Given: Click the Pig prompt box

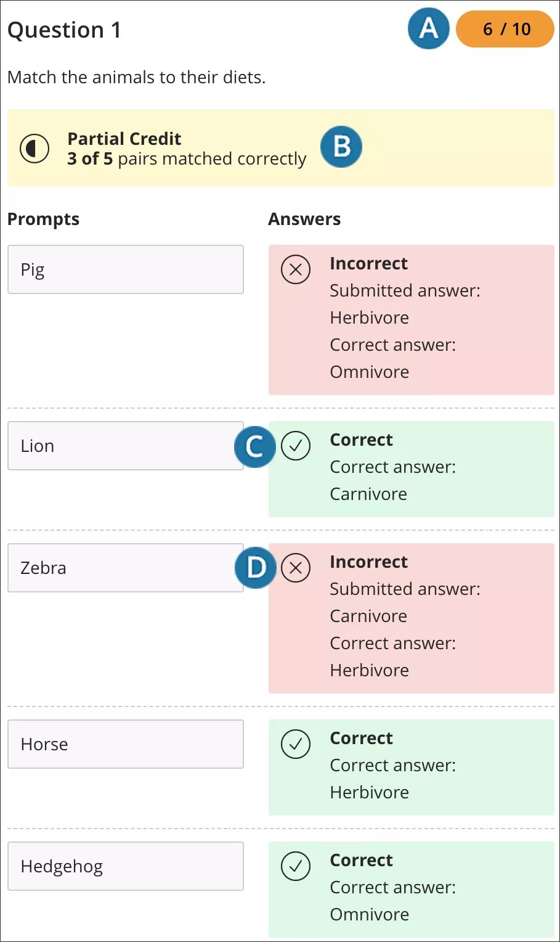Looking at the screenshot, I should [126, 269].
